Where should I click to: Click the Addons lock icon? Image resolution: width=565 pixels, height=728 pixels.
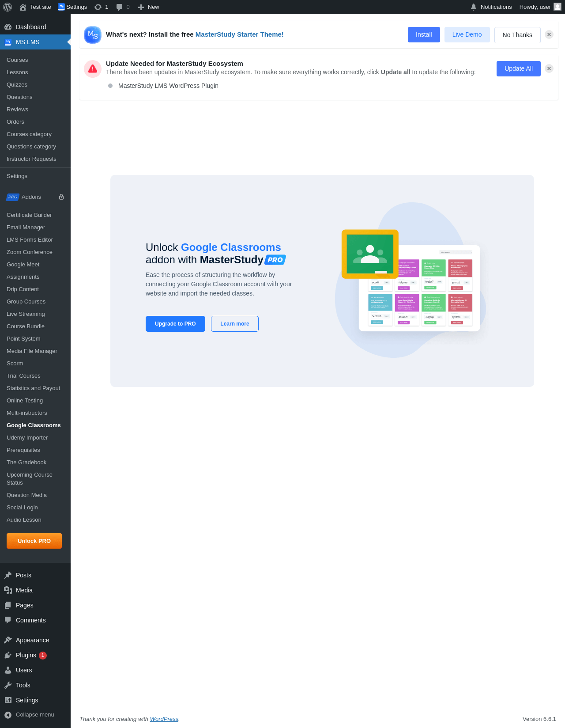click(x=61, y=197)
